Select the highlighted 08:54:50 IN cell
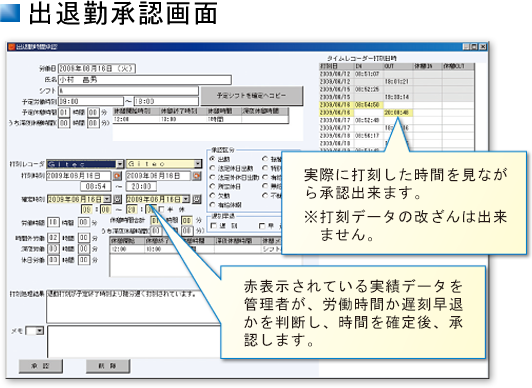This screenshot has width=532, height=388. coord(369,105)
